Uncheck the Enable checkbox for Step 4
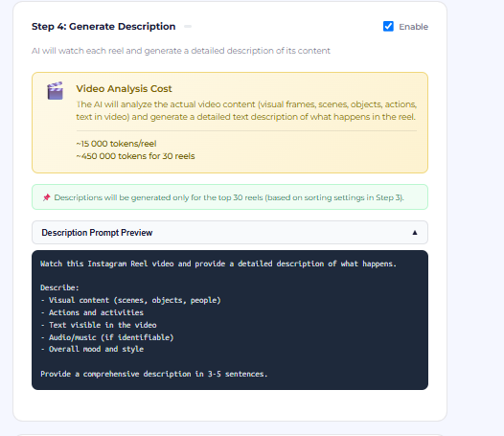The width and height of the screenshot is (504, 436). [388, 26]
